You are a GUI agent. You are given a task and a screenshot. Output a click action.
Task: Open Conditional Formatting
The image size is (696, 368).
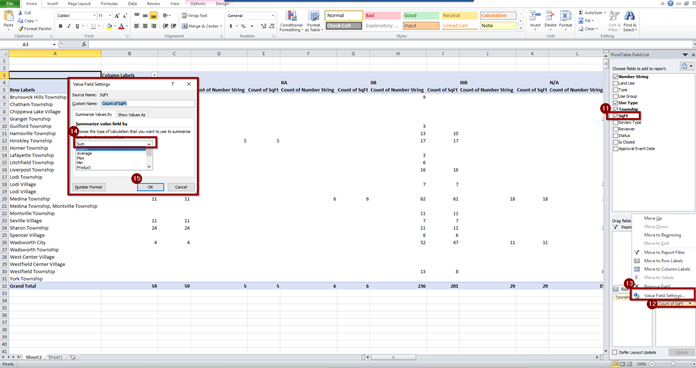tap(291, 21)
